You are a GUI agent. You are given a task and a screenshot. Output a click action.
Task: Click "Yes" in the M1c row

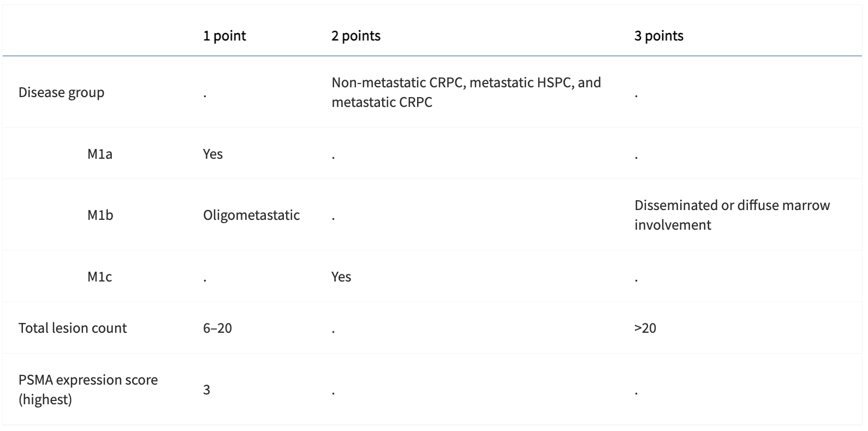pyautogui.click(x=341, y=277)
